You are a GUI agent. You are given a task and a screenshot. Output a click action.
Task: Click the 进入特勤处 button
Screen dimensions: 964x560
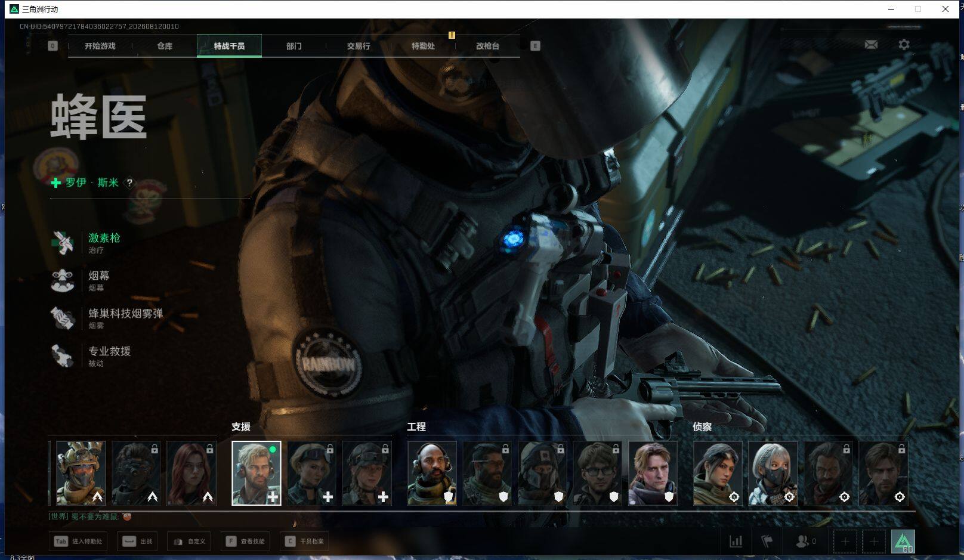pos(78,542)
